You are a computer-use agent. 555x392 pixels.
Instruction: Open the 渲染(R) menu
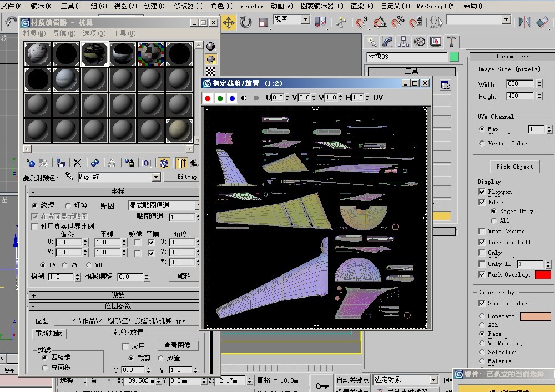point(361,6)
